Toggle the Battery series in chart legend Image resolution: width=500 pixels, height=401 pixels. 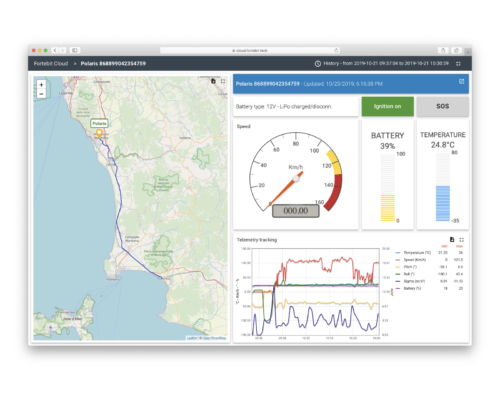[408, 288]
